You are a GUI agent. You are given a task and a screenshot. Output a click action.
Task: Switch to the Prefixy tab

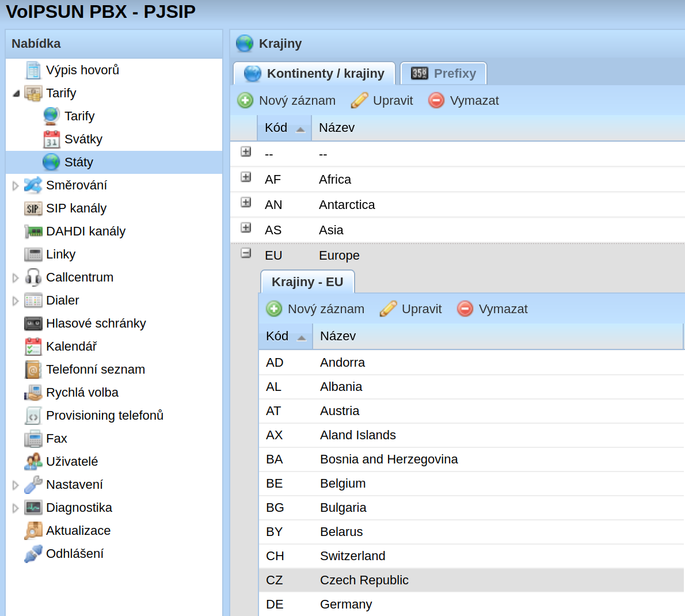tap(443, 73)
